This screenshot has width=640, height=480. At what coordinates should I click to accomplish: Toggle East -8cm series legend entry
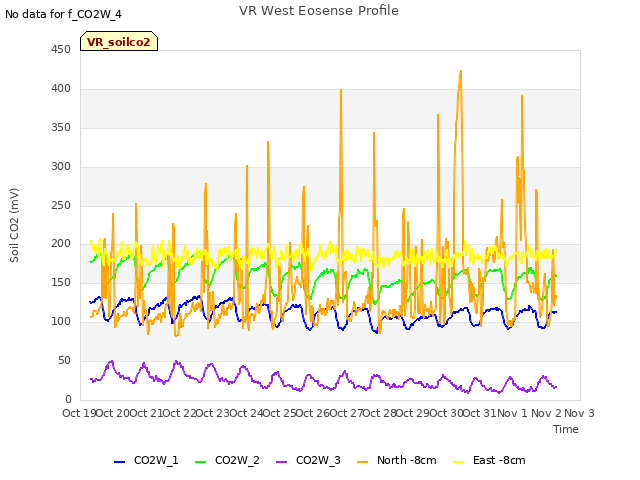pos(489,460)
